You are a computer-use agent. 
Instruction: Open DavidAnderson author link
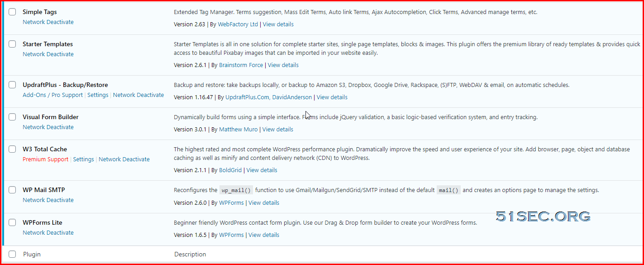pyautogui.click(x=292, y=97)
